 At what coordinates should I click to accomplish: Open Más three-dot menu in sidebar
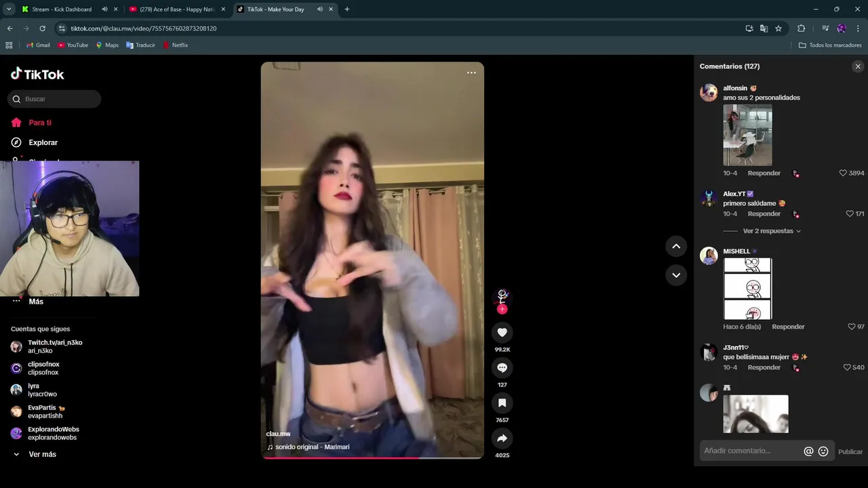[16, 301]
